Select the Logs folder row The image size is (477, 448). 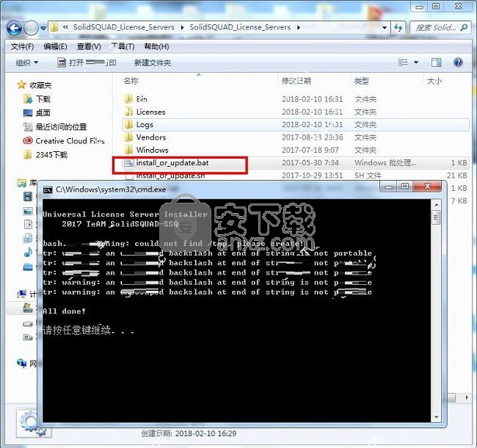295,125
